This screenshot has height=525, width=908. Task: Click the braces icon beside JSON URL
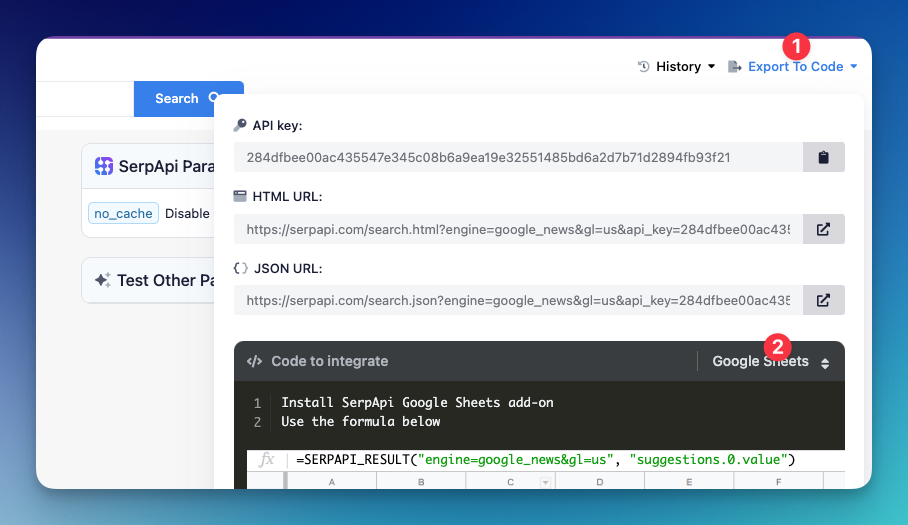coord(240,268)
